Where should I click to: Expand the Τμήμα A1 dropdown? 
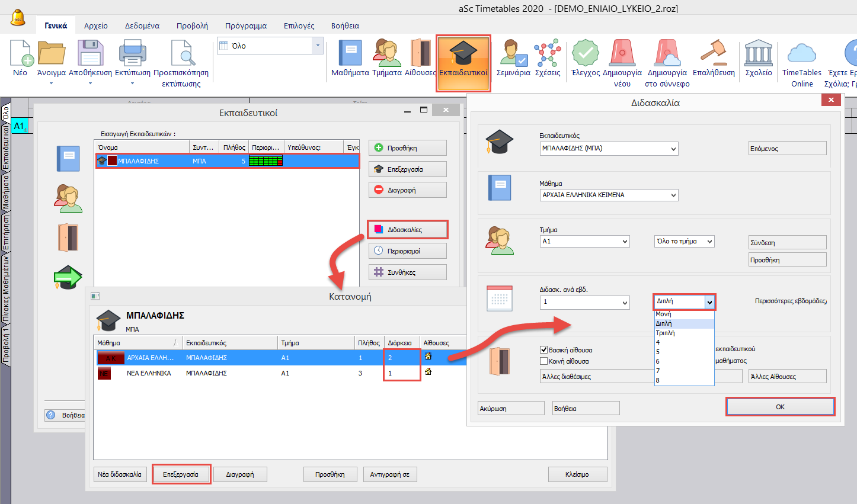tap(625, 242)
